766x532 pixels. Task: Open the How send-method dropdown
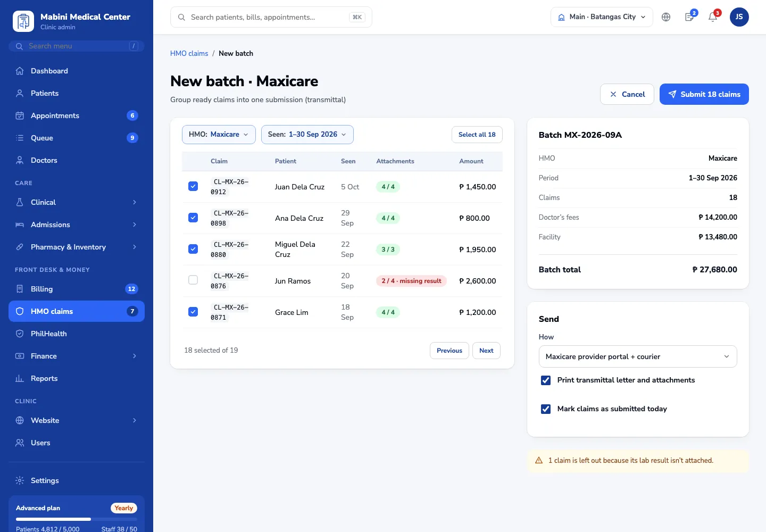638,356
